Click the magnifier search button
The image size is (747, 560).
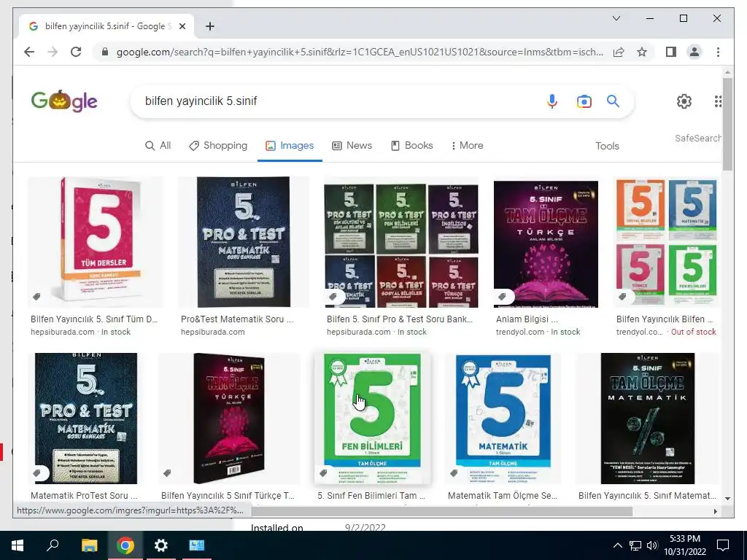tap(613, 101)
